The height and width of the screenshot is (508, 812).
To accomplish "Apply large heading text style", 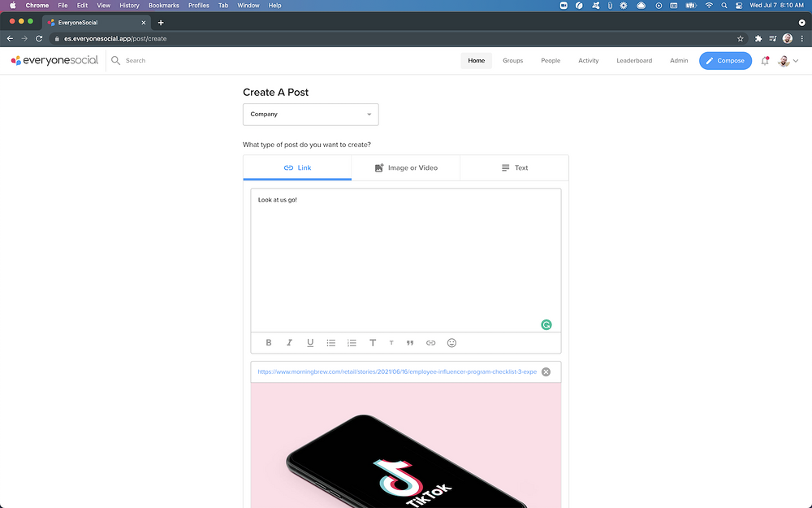I will (373, 343).
